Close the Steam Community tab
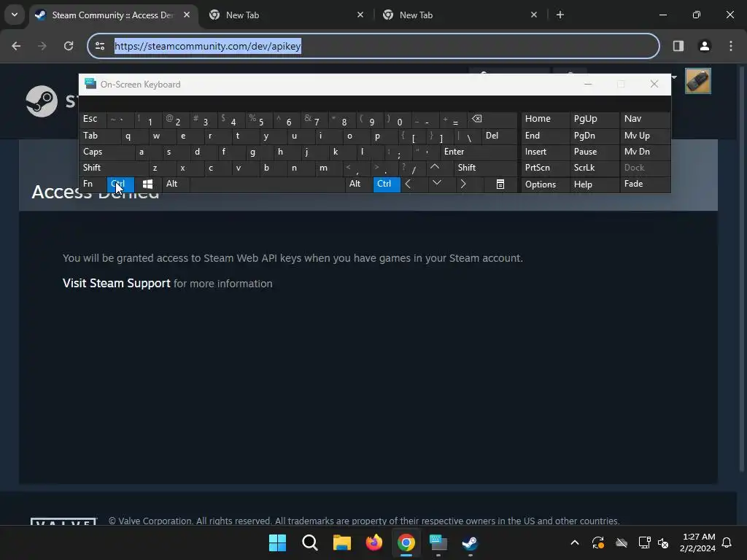Screen dimensions: 747x560 [187, 15]
